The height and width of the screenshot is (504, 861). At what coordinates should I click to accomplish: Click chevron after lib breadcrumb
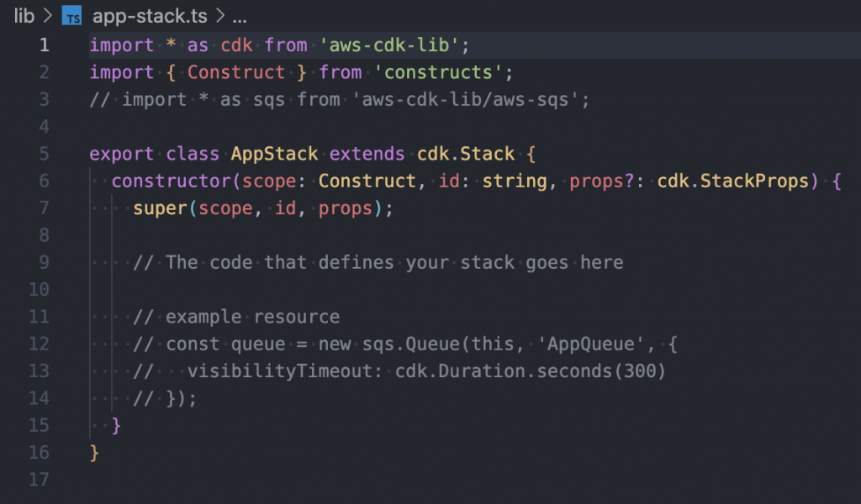coord(48,16)
